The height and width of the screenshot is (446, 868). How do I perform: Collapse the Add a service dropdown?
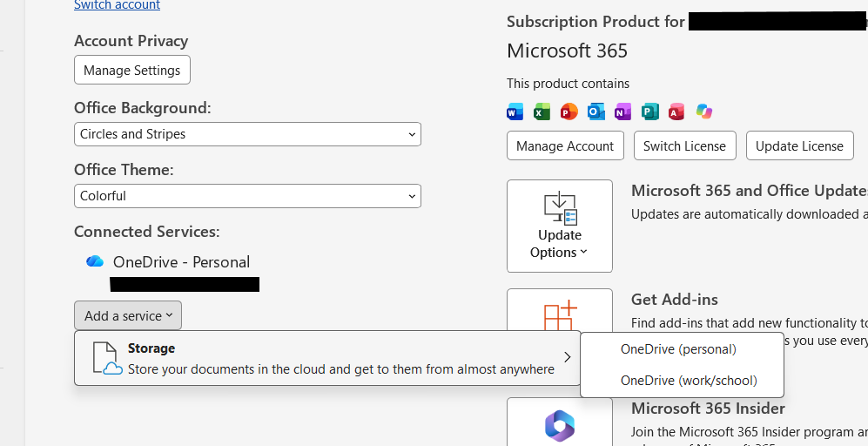pyautogui.click(x=128, y=316)
